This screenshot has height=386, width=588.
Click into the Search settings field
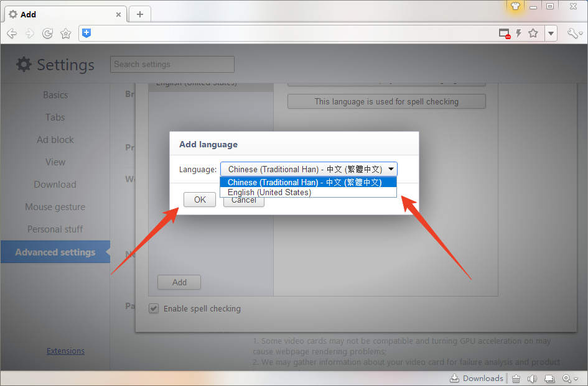pos(172,64)
